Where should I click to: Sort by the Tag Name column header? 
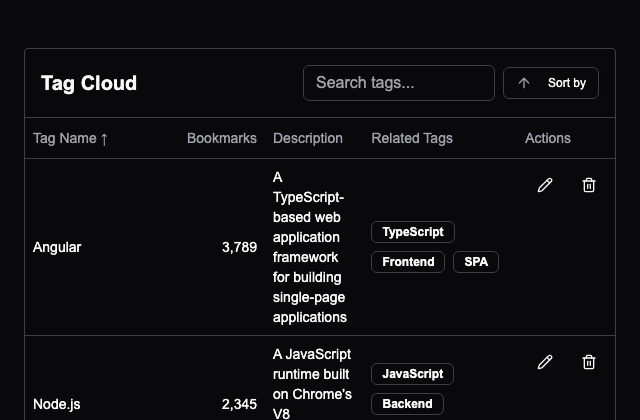coord(70,138)
